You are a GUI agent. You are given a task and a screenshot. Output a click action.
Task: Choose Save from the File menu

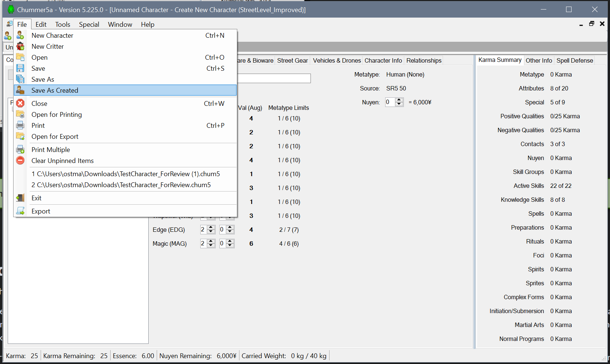125,68
